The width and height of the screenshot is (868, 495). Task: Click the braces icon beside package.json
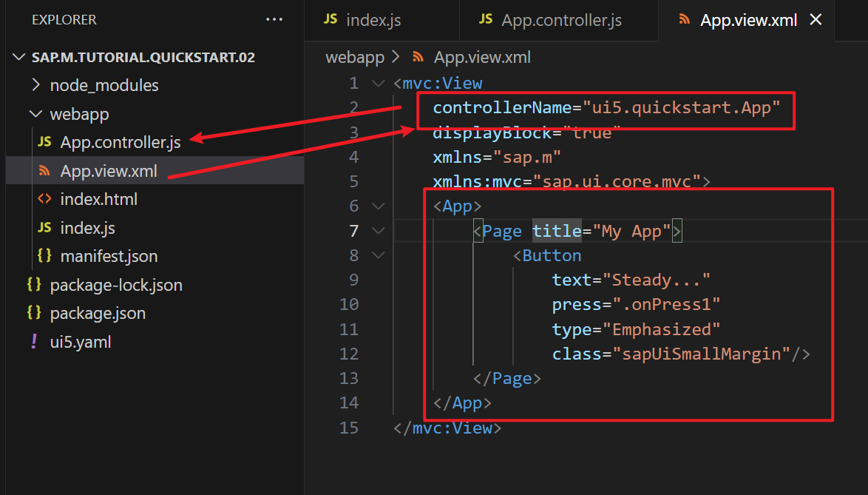(x=33, y=313)
